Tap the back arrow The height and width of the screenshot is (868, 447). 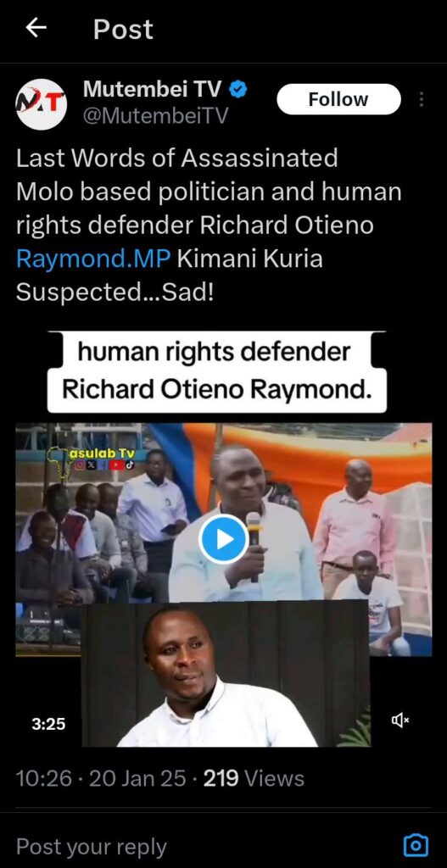(x=36, y=29)
